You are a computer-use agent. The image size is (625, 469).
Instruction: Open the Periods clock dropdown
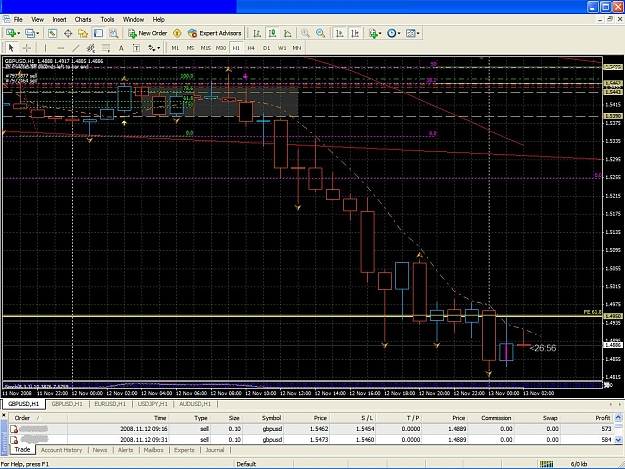(393, 33)
